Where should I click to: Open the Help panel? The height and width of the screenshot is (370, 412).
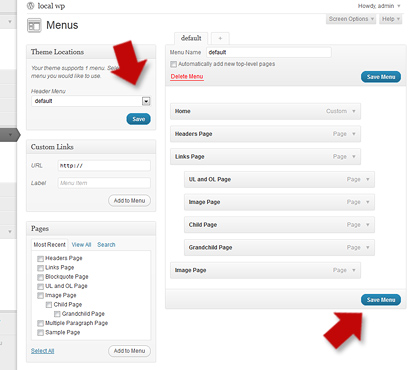(390, 19)
